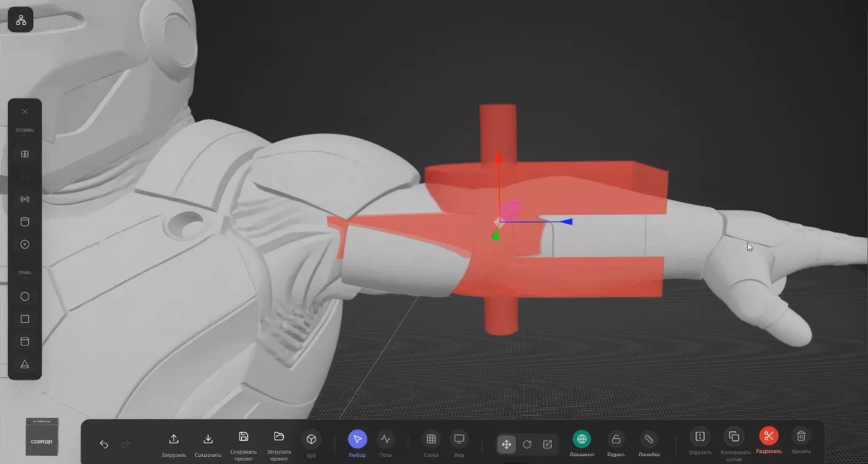Screen dimensions: 868x464
Task: Close the left joints and primitives panel
Action: point(25,112)
